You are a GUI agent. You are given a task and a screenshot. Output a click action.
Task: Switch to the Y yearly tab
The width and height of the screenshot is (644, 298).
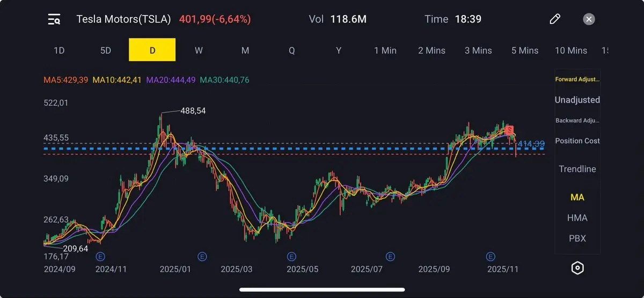coord(339,50)
